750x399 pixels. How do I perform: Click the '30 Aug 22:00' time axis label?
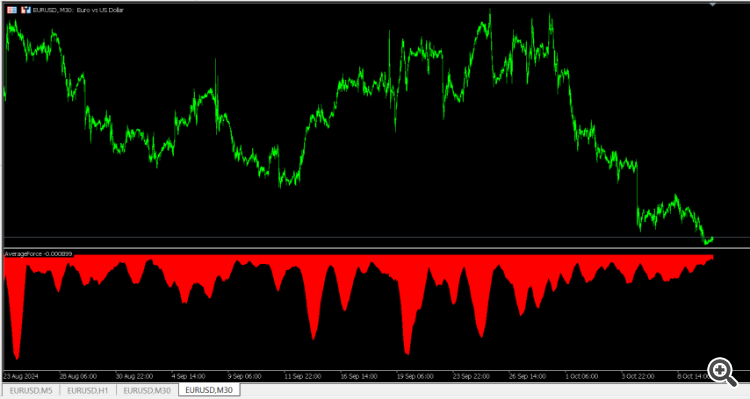[134, 377]
